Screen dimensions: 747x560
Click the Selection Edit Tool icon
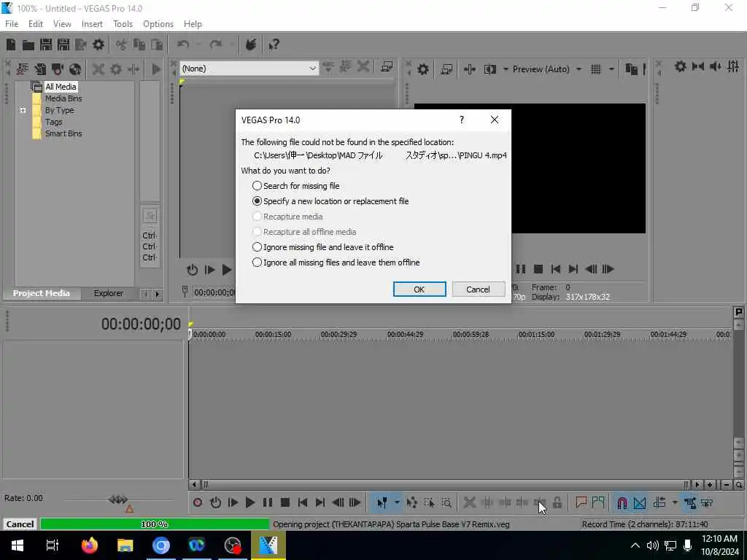[429, 502]
